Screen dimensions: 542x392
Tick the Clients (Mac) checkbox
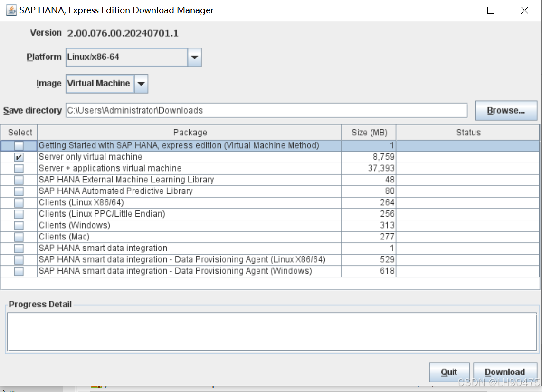pyautogui.click(x=19, y=237)
